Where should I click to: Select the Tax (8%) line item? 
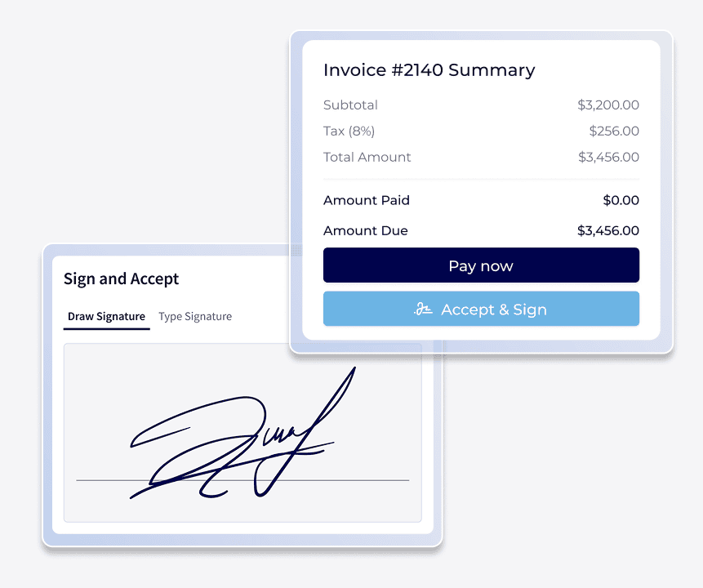coord(349,131)
